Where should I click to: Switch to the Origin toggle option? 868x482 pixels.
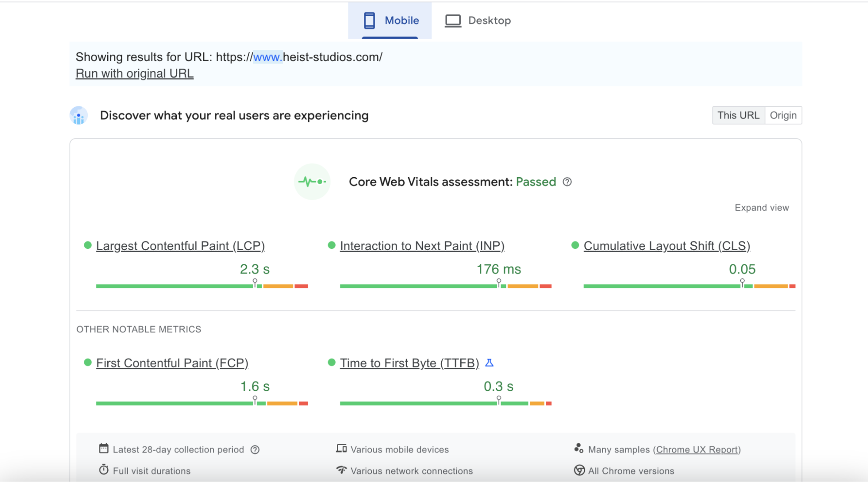click(783, 115)
